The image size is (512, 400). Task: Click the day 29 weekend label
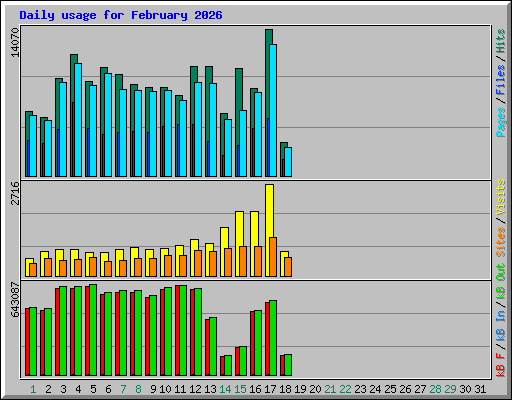click(450, 389)
